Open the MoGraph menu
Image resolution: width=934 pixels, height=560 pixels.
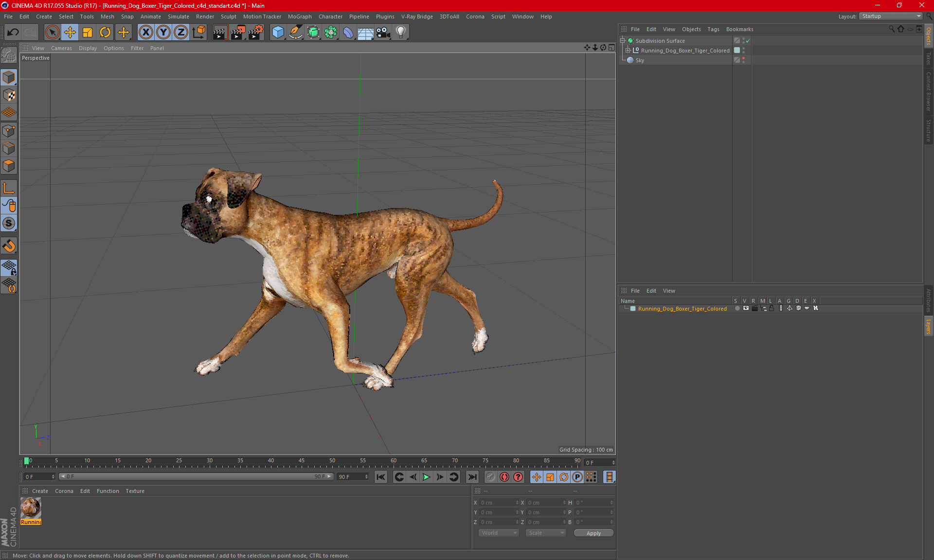300,17
